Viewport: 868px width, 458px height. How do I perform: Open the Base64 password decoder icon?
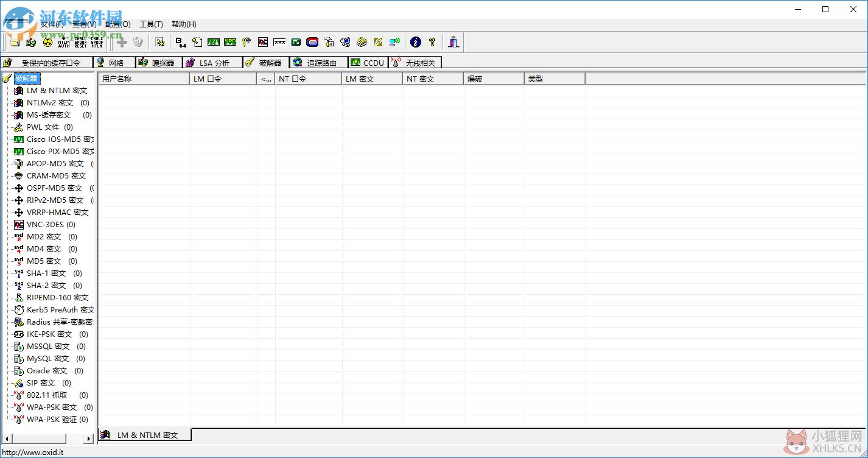181,42
